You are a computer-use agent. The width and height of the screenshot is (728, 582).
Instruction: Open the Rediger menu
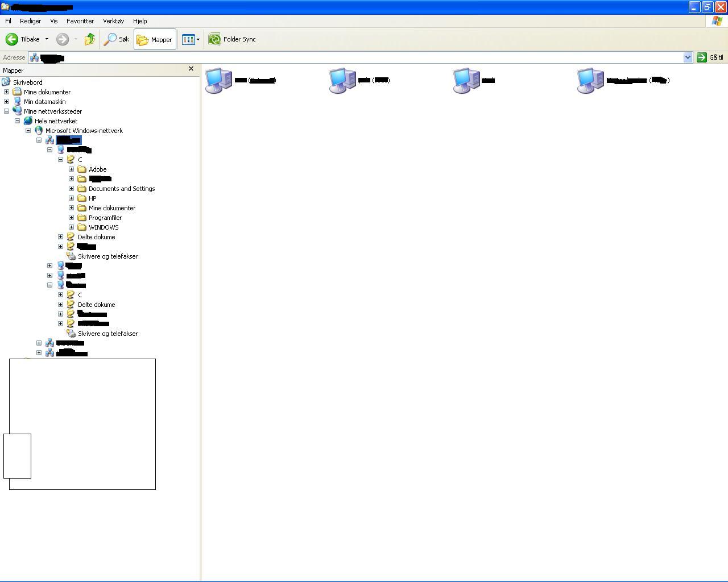pyautogui.click(x=30, y=21)
